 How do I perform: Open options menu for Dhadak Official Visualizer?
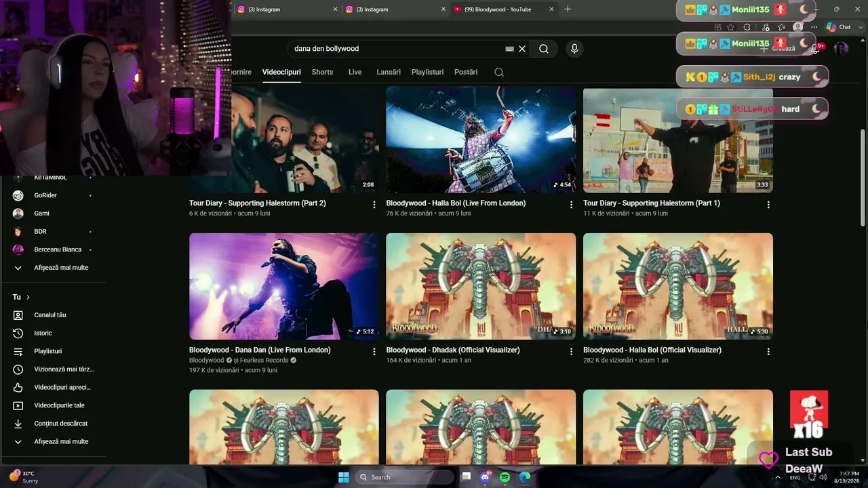(571, 352)
